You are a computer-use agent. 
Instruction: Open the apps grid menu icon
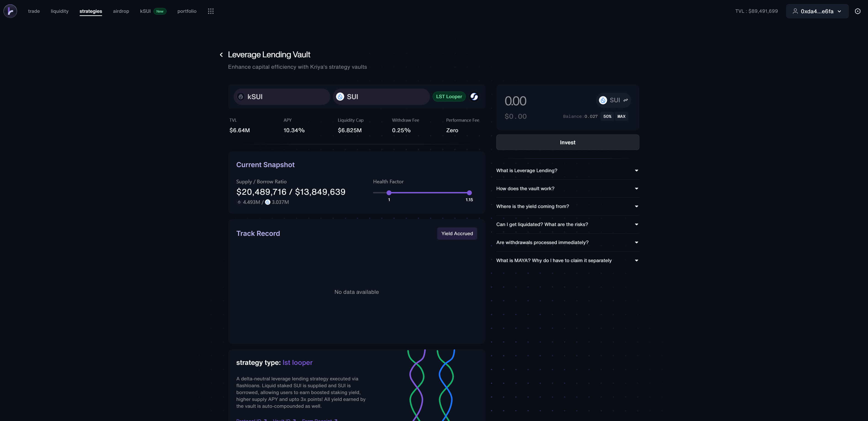pos(211,11)
